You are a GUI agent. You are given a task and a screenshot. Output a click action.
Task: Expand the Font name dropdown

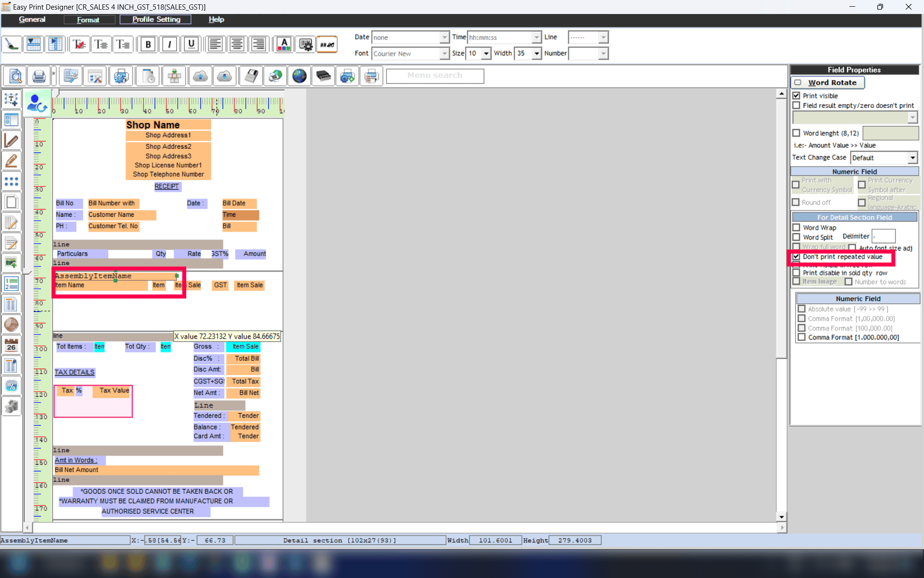tap(444, 53)
